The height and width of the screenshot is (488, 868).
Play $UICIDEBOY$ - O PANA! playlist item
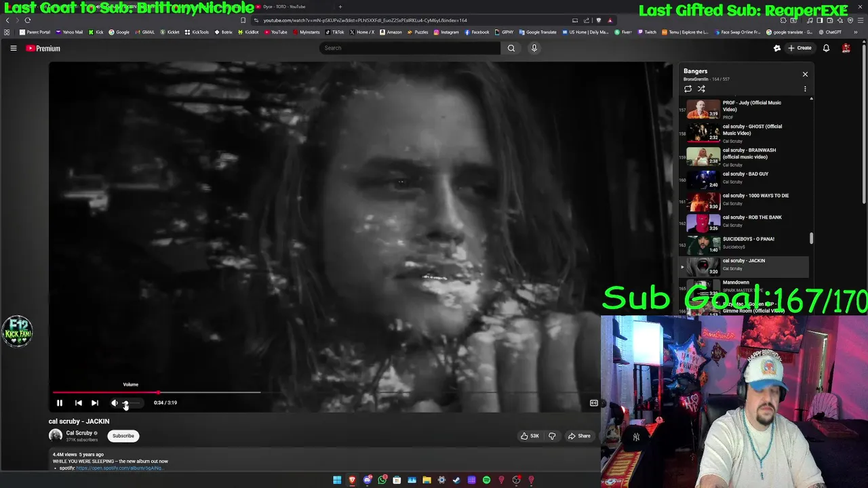(744, 244)
